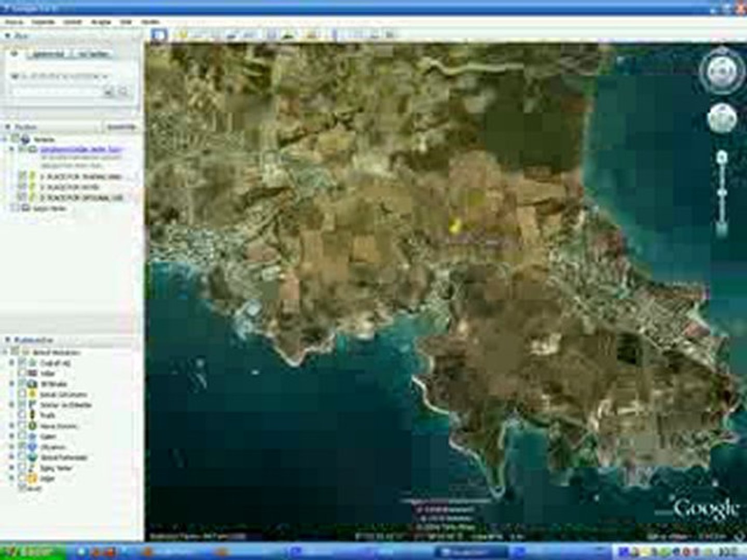Screen dimensions: 747x560
Task: Enable the Yollar layer checkbox
Action: (x=22, y=373)
